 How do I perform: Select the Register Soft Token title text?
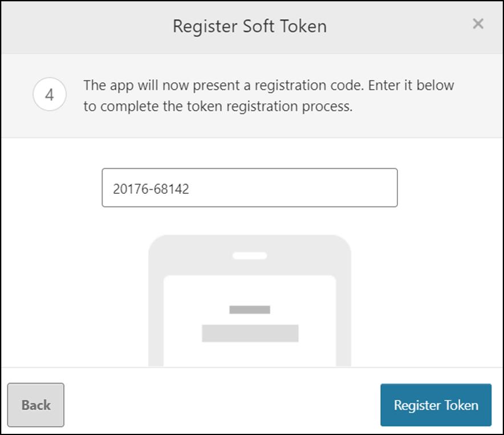pos(250,26)
